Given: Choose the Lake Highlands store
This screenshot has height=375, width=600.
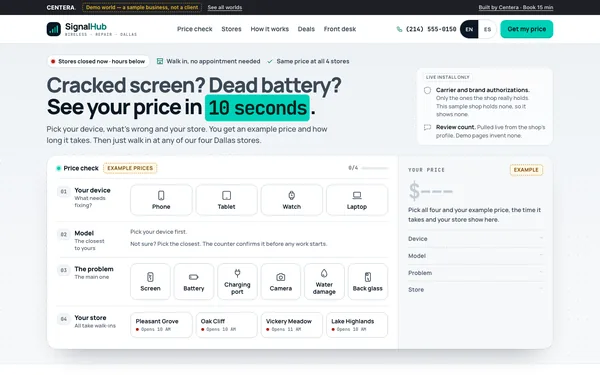Looking at the screenshot, I should pos(357,325).
